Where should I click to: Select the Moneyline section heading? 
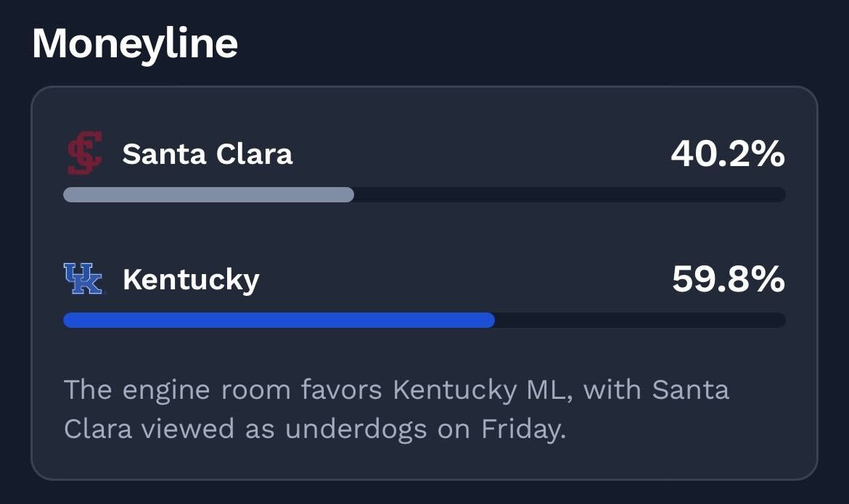click(135, 44)
